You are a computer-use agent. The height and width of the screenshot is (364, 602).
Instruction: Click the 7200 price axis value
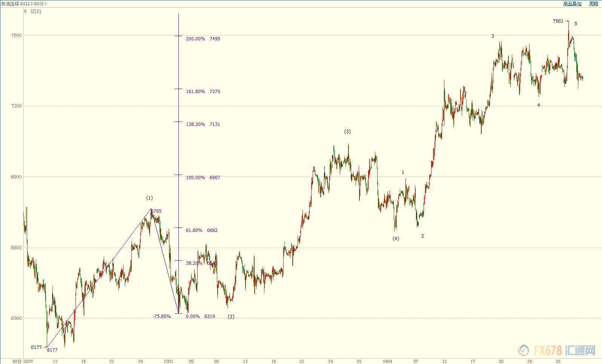click(17, 106)
